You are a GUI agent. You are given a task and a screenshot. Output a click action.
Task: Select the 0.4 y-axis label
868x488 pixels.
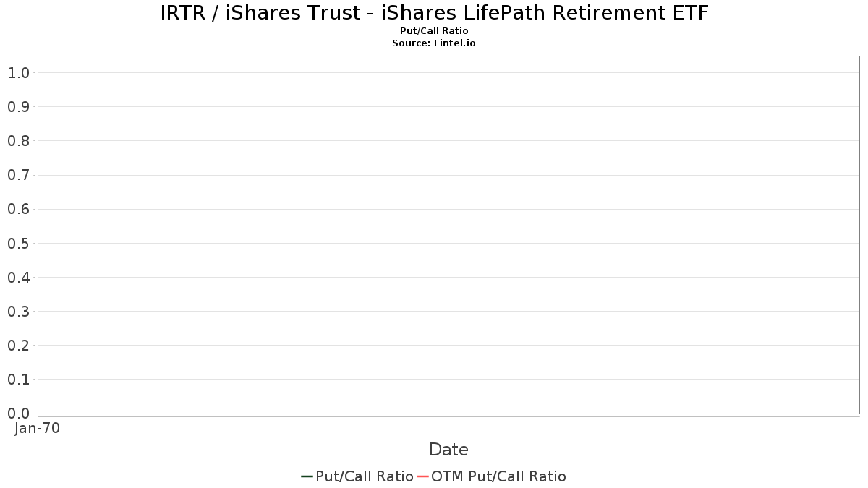(18, 278)
